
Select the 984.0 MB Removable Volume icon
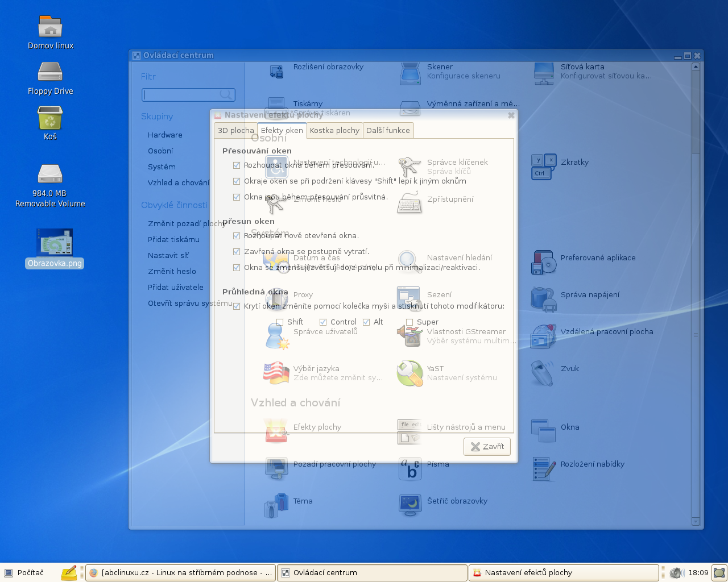tap(50, 174)
